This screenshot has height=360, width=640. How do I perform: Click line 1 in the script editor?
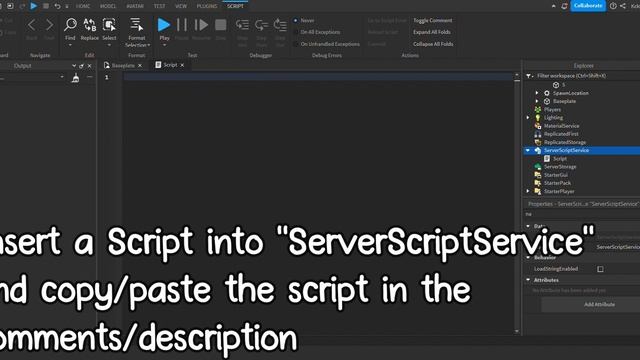[318, 77]
